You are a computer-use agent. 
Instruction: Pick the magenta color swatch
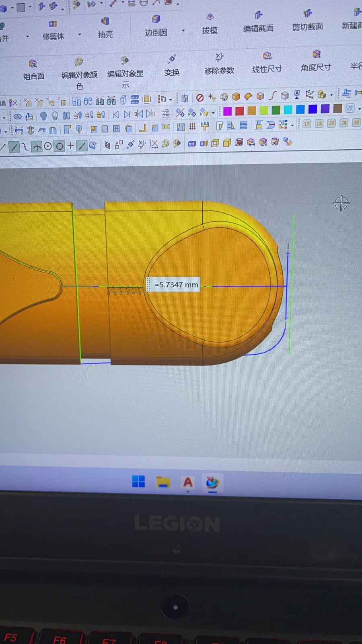tap(227, 111)
